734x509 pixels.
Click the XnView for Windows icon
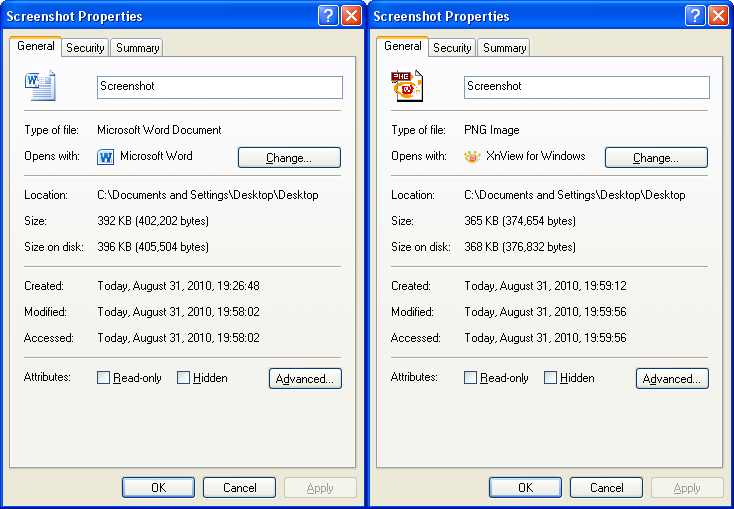click(x=473, y=157)
